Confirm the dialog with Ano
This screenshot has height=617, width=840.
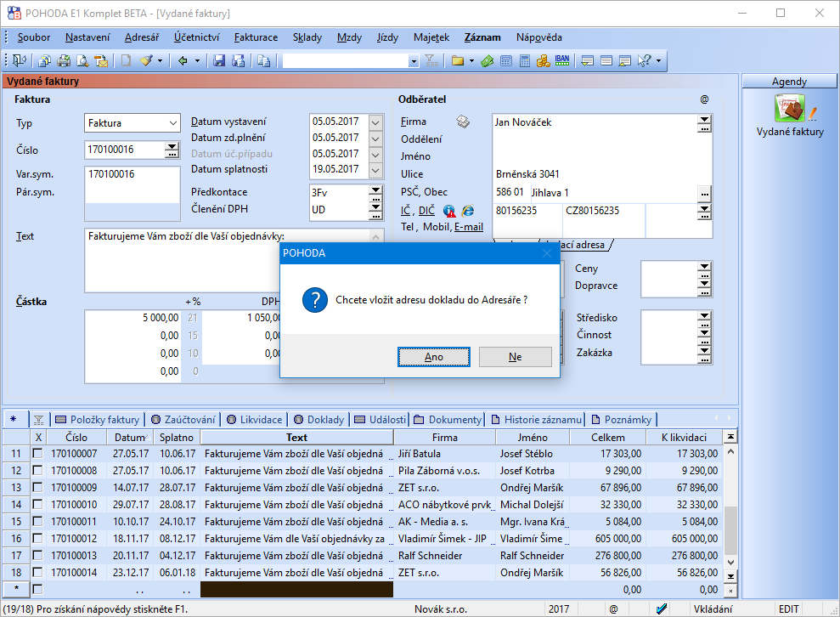point(434,357)
